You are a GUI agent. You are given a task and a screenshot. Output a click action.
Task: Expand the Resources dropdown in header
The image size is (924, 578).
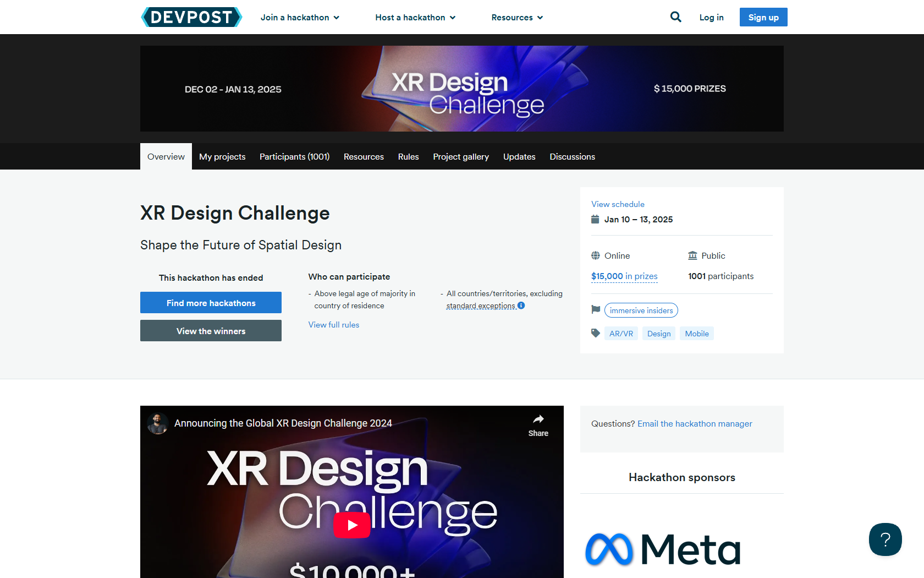tap(517, 18)
